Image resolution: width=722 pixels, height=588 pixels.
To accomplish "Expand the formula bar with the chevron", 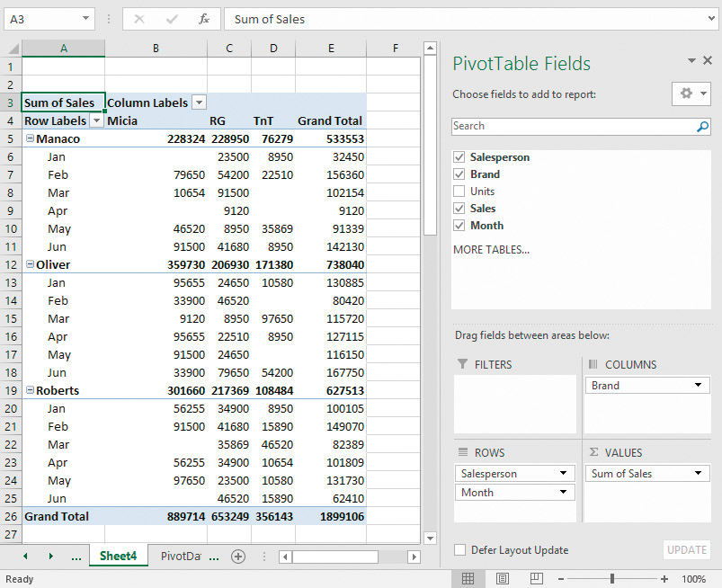I will [x=712, y=19].
